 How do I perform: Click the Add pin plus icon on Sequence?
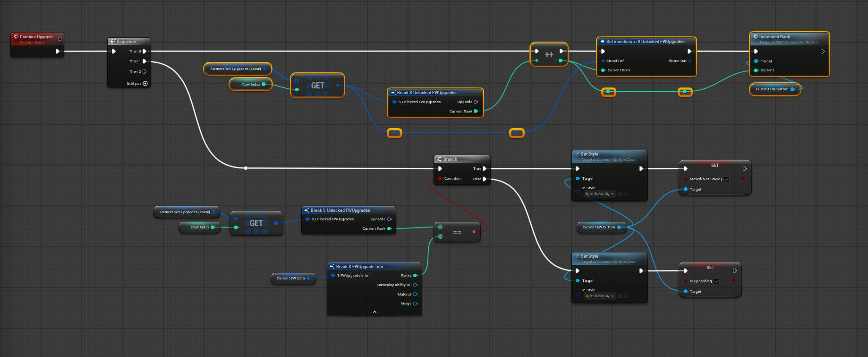click(x=145, y=84)
